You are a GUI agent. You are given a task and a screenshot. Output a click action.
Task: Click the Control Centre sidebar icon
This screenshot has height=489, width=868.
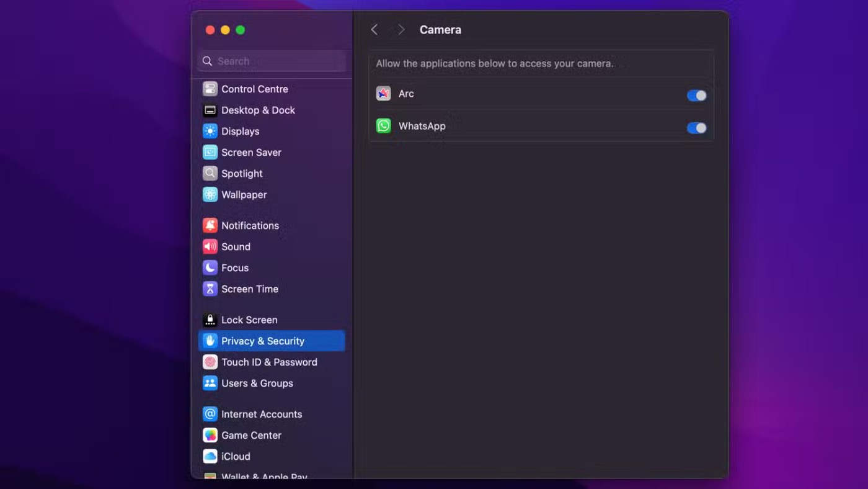pyautogui.click(x=210, y=89)
